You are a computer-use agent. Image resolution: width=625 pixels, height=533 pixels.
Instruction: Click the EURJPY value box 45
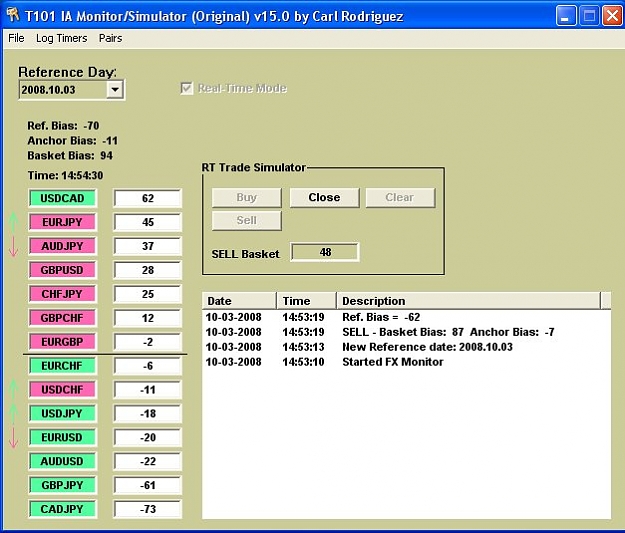pos(147,222)
